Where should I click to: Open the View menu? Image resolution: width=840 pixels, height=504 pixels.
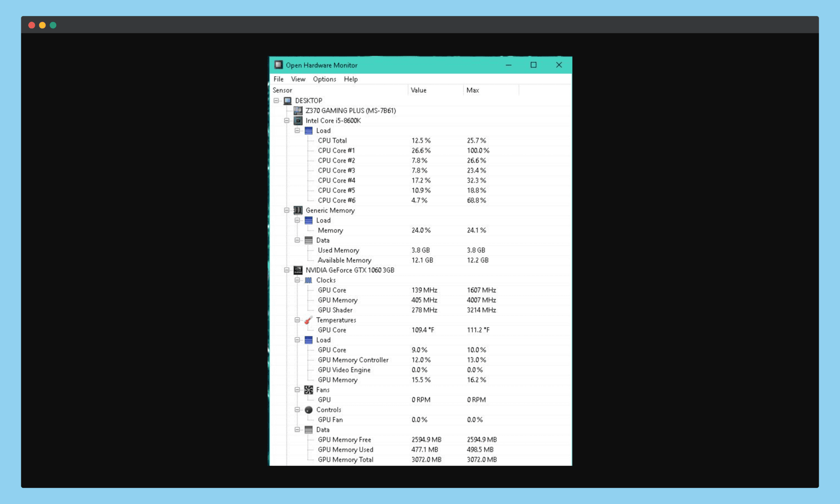pyautogui.click(x=298, y=79)
